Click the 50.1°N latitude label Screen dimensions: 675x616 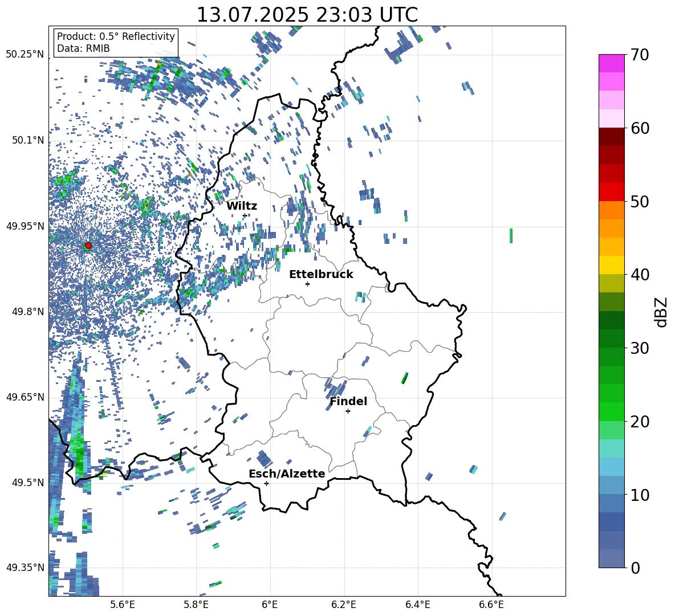pyautogui.click(x=27, y=140)
